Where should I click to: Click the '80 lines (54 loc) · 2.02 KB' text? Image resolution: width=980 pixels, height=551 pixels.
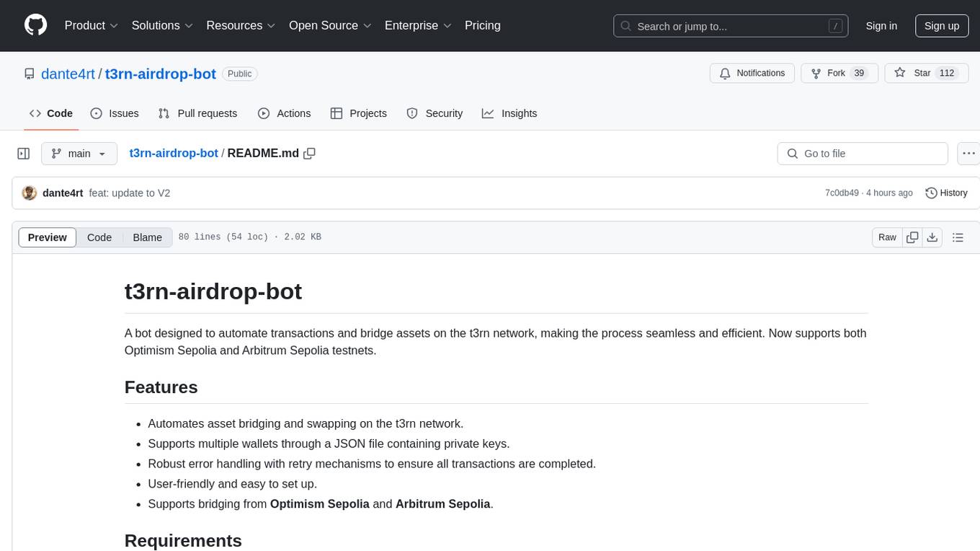point(249,237)
